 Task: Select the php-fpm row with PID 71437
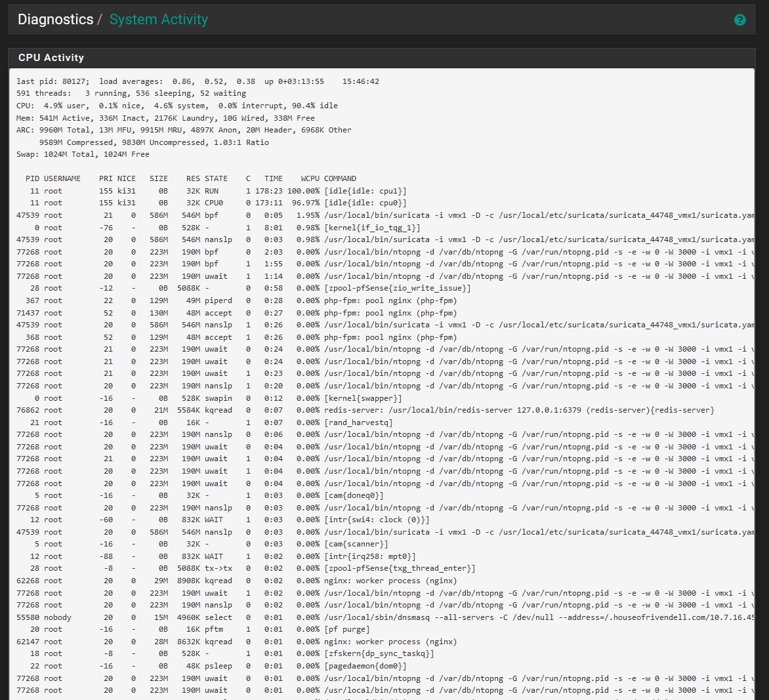click(236, 313)
